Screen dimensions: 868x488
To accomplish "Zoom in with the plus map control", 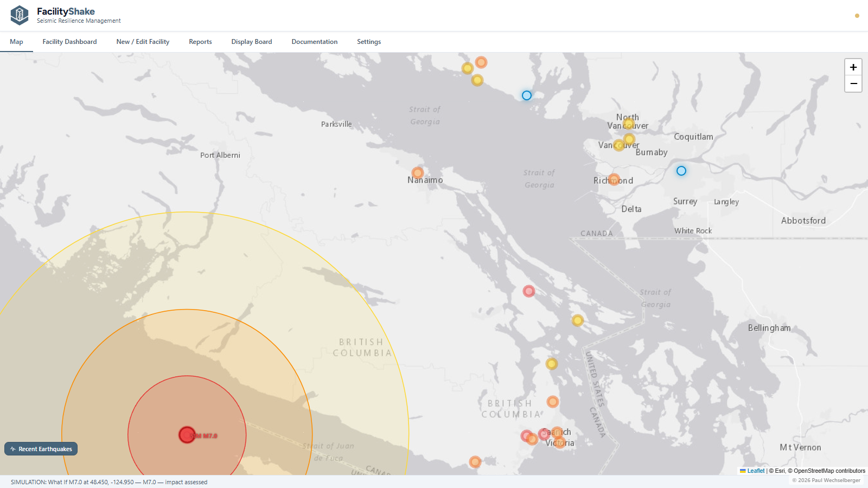I will coord(853,67).
